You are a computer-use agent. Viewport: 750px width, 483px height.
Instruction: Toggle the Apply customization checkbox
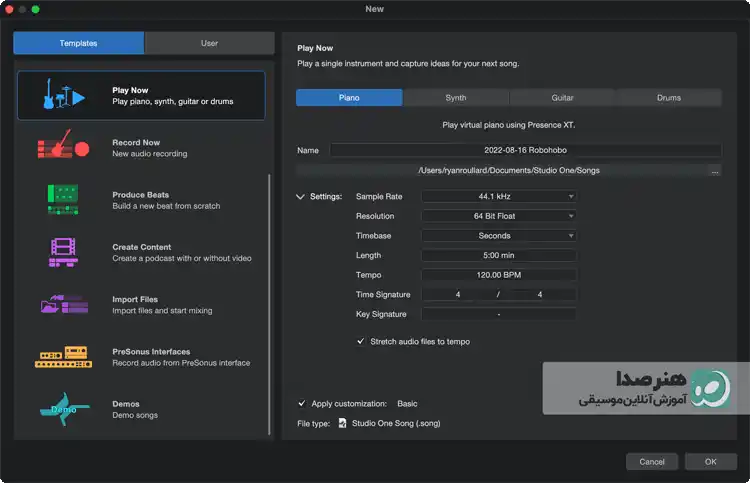pyautogui.click(x=301, y=404)
